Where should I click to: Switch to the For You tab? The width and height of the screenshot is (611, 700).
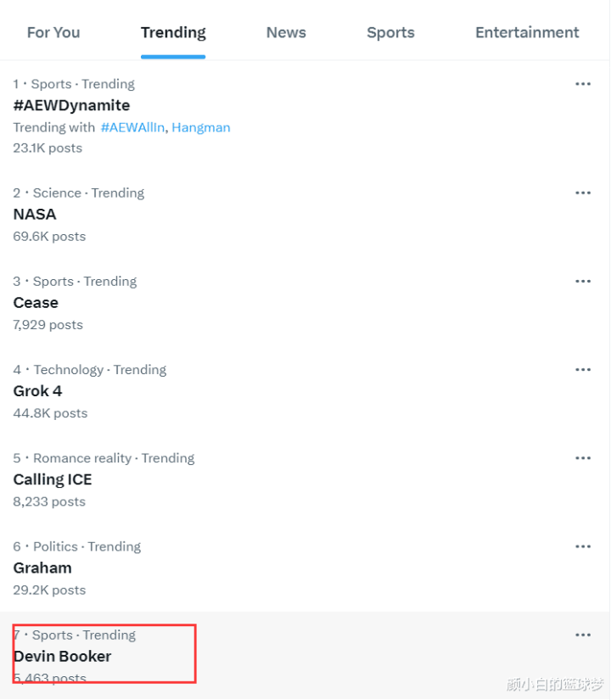click(53, 32)
